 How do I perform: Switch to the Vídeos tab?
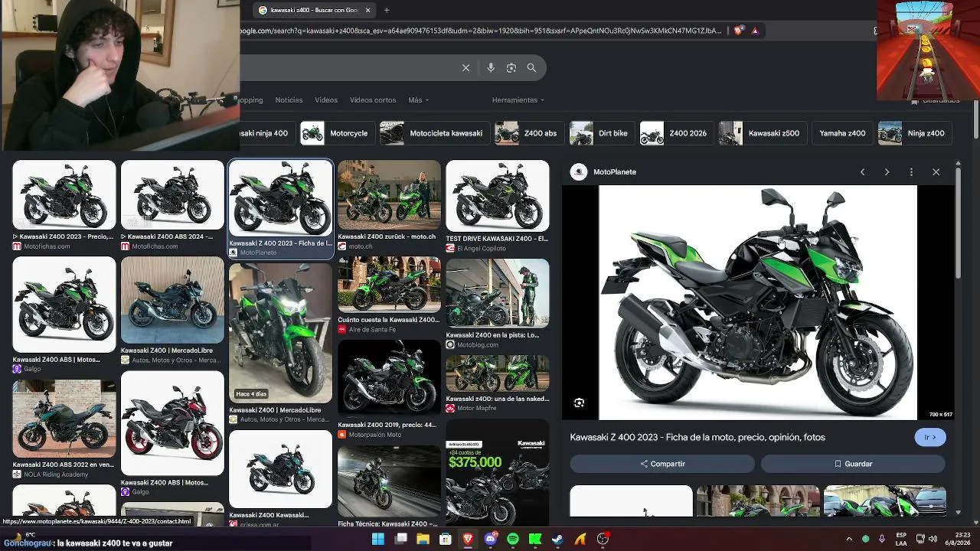click(326, 100)
